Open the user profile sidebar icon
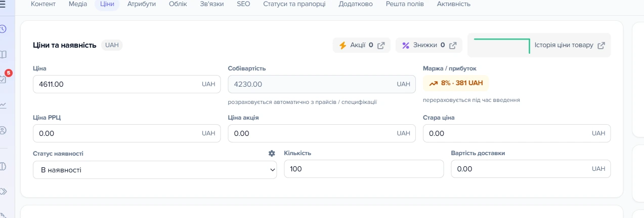This screenshot has width=644, height=218. (3, 130)
